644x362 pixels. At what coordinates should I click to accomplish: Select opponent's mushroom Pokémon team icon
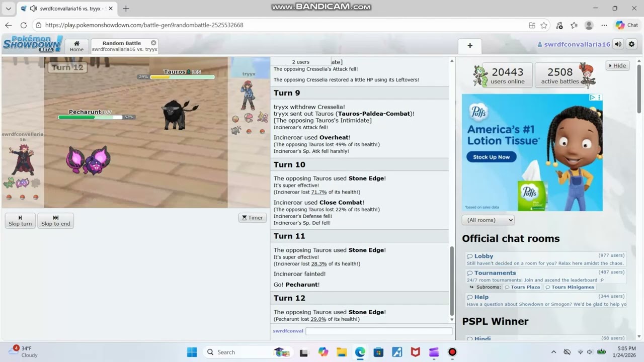[249, 118]
